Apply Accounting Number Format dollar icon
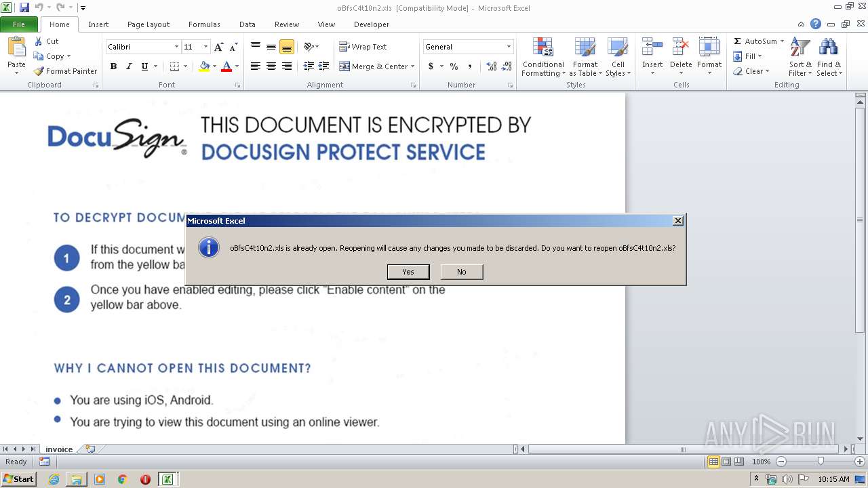The height and width of the screenshot is (488, 868). pyautogui.click(x=431, y=66)
